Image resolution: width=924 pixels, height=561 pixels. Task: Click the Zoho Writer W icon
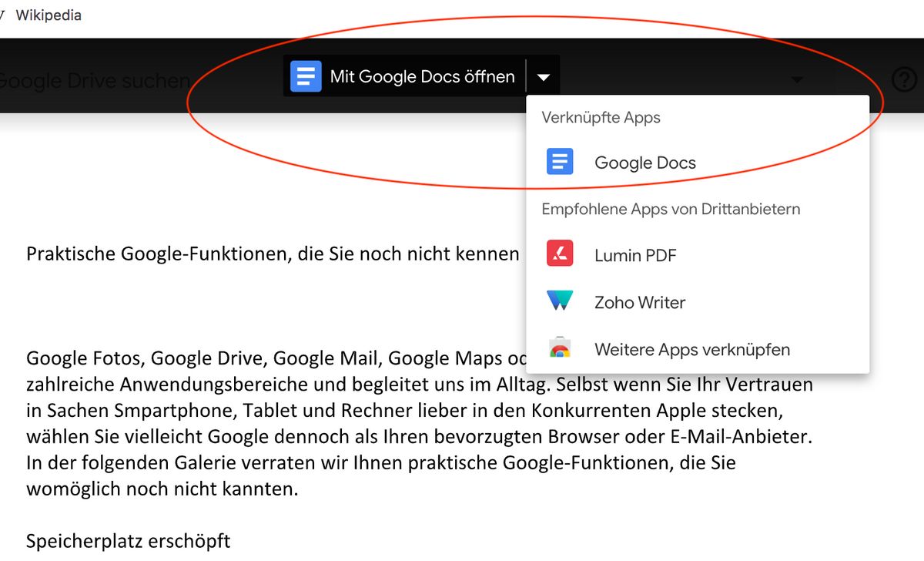click(560, 301)
